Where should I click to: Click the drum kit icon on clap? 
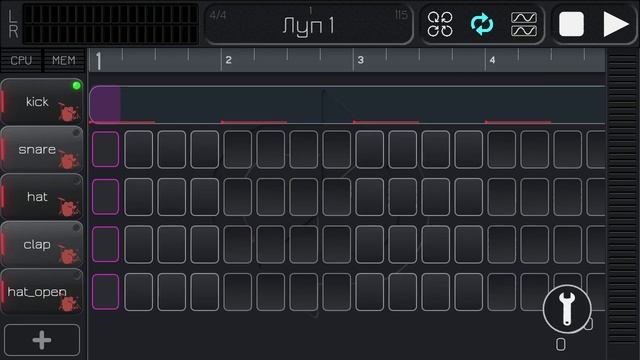point(68,255)
